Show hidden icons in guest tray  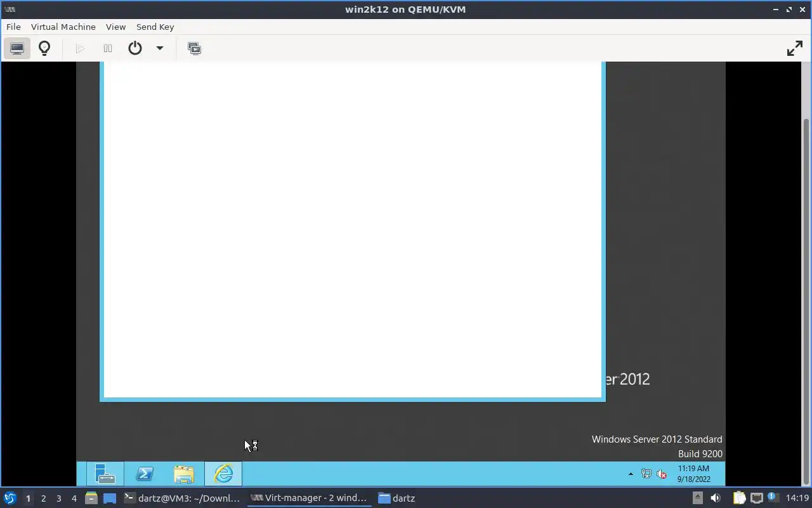[x=631, y=474]
